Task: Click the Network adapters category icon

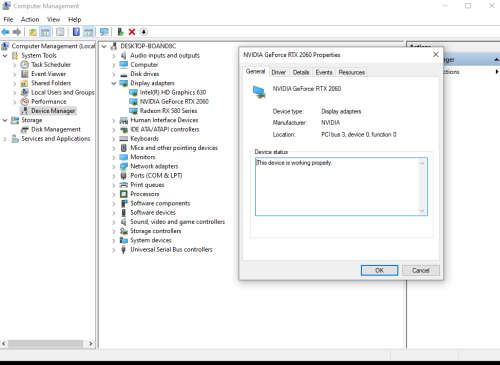Action: tap(124, 166)
